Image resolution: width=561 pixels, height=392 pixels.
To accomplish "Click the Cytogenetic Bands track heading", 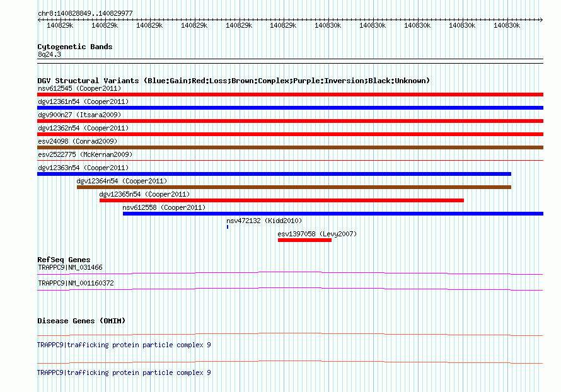I will pyautogui.click(x=75, y=47).
